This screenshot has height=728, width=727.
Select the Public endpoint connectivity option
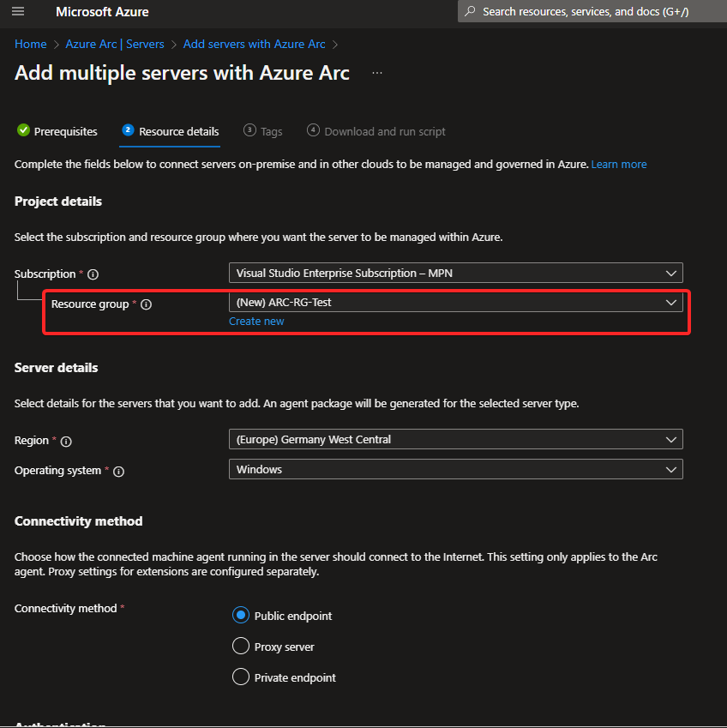coord(241,615)
